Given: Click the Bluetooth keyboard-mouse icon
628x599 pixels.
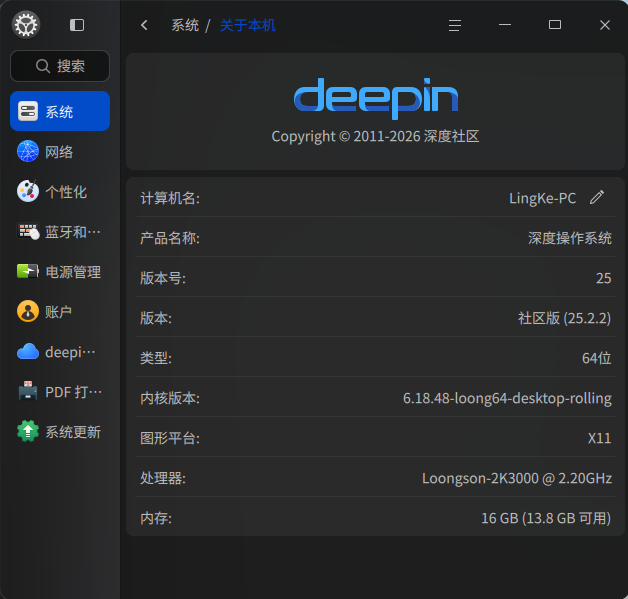Looking at the screenshot, I should click(x=28, y=231).
